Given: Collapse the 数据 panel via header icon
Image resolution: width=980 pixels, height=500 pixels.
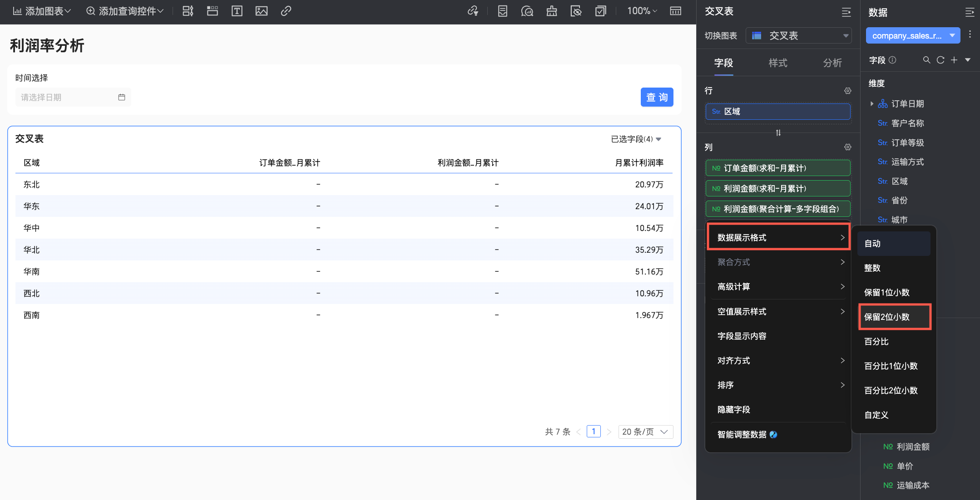Looking at the screenshot, I should [x=970, y=12].
